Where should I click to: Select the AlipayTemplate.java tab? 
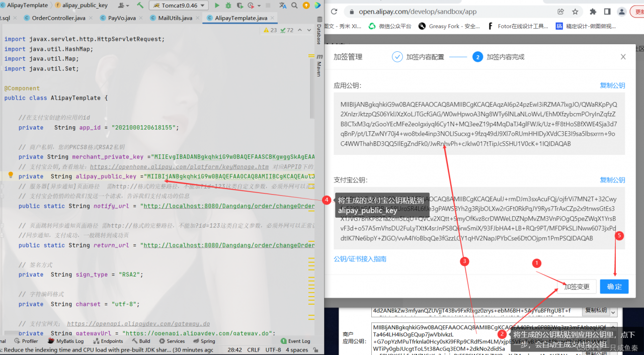click(241, 18)
